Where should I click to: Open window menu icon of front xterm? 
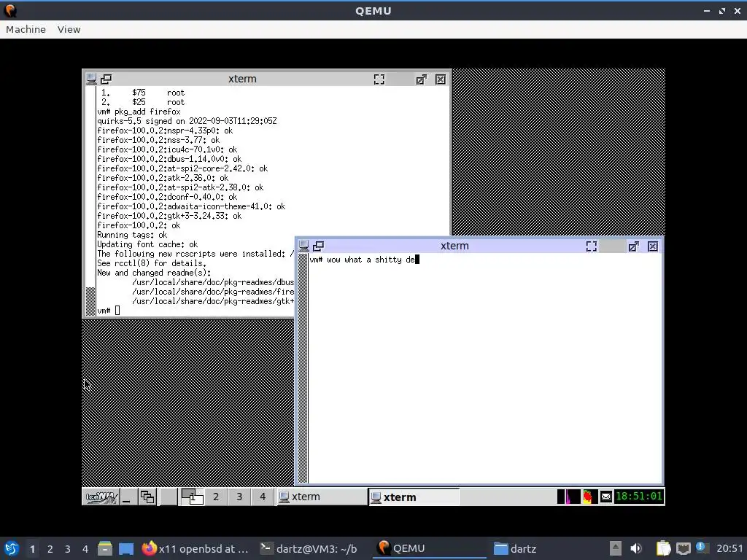coord(303,246)
